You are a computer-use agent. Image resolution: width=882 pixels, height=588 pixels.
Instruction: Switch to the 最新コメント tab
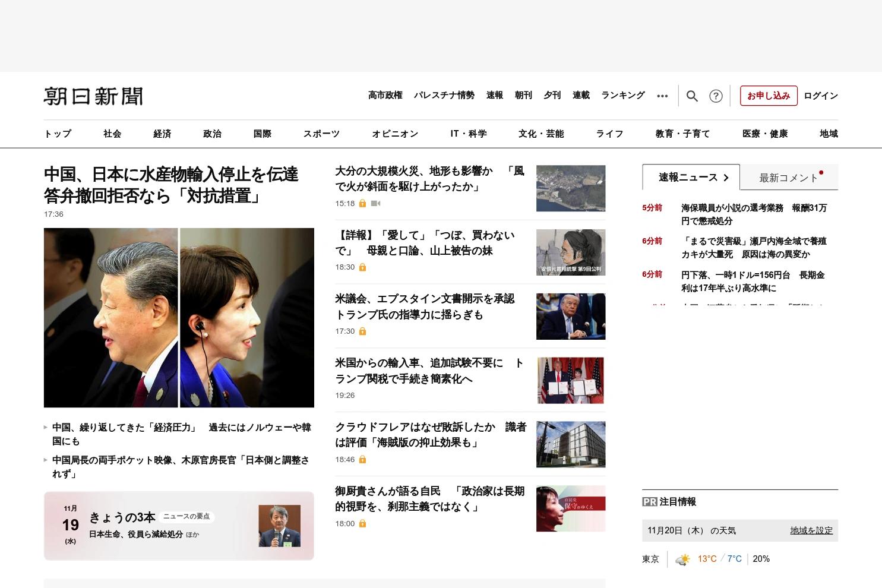pos(789,177)
